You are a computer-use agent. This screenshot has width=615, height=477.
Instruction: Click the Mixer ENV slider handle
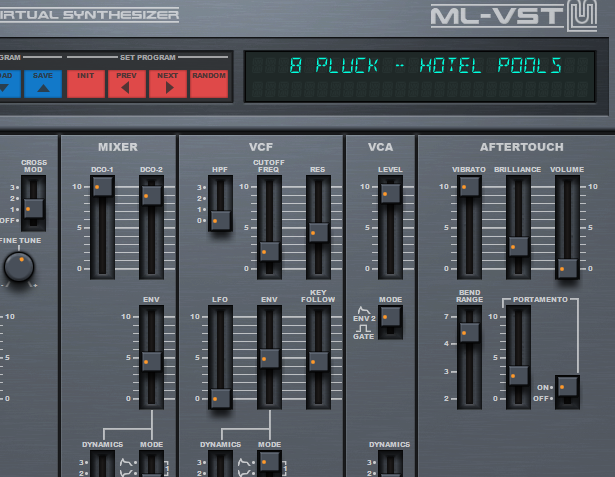point(151,361)
